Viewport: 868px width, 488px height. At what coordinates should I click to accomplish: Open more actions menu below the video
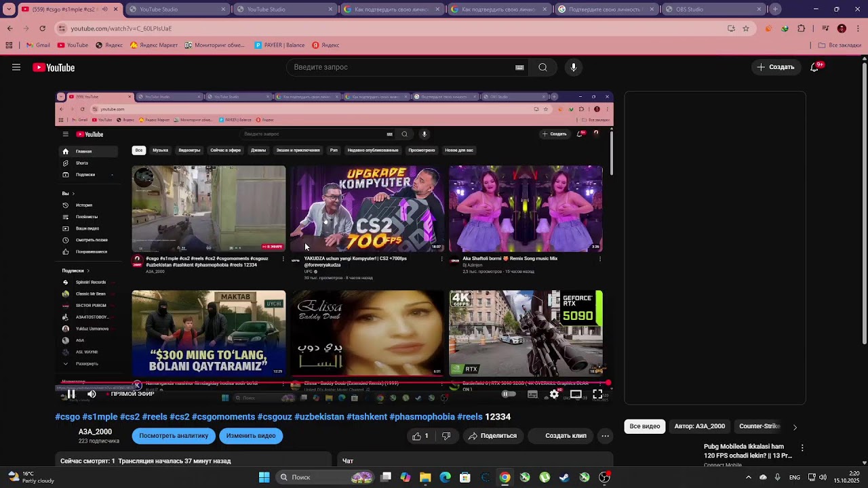click(x=606, y=436)
